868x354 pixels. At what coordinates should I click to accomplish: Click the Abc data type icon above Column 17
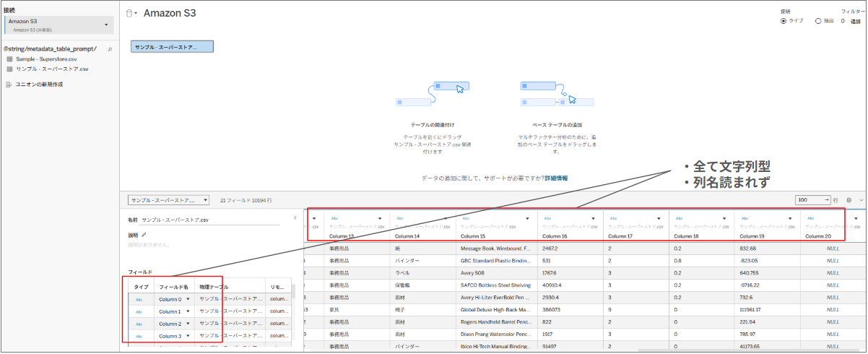613,217
